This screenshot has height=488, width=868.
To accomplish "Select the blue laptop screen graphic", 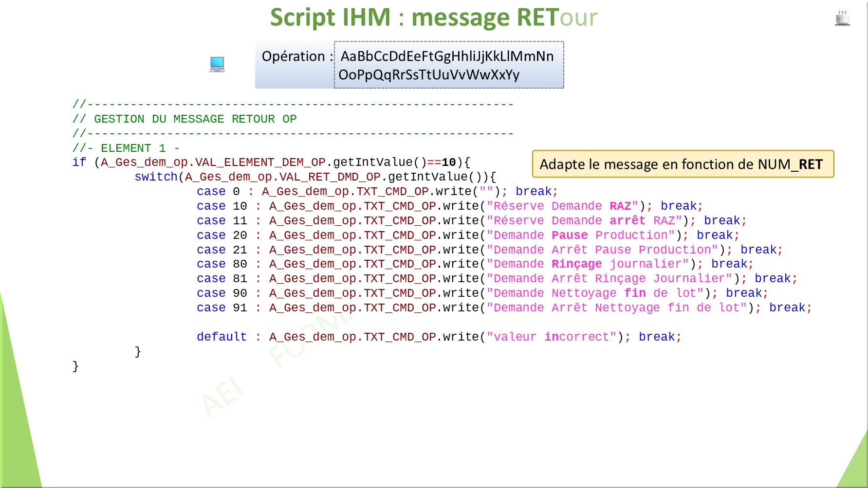I will click(217, 61).
